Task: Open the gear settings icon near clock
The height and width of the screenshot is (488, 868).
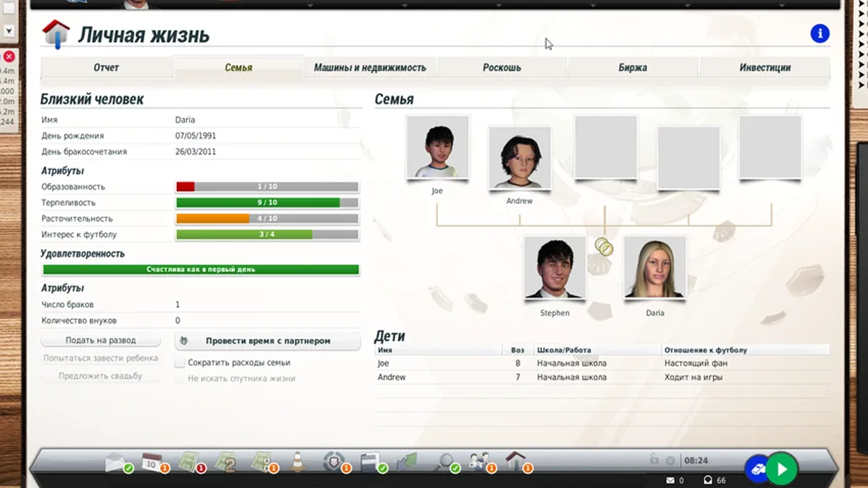Action: pyautogui.click(x=670, y=461)
